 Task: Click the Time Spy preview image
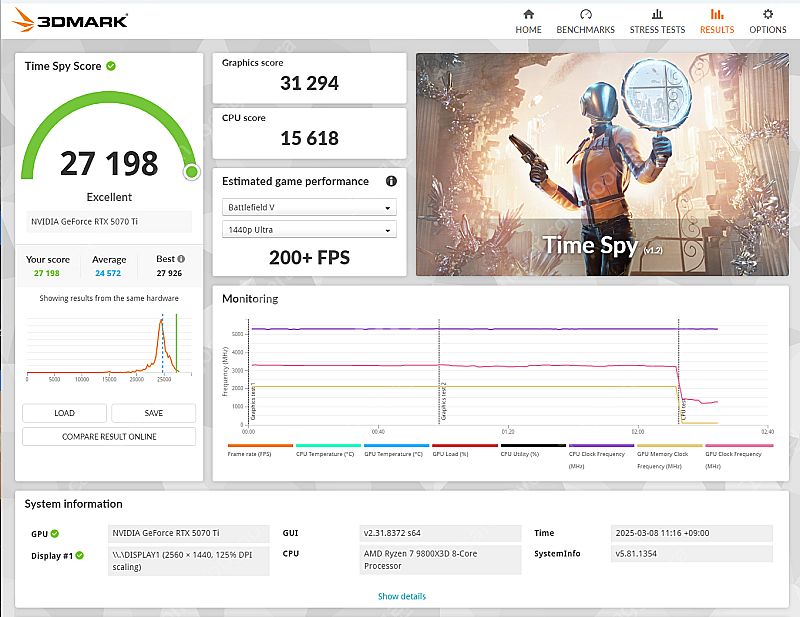coord(602,164)
